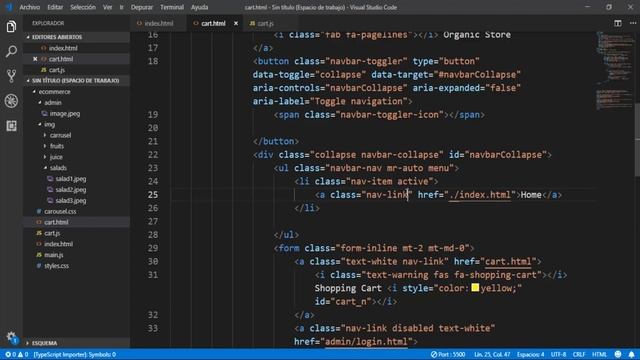This screenshot has width=640, height=360.
Task: Click the ./index.html link in code
Action: 480,195
